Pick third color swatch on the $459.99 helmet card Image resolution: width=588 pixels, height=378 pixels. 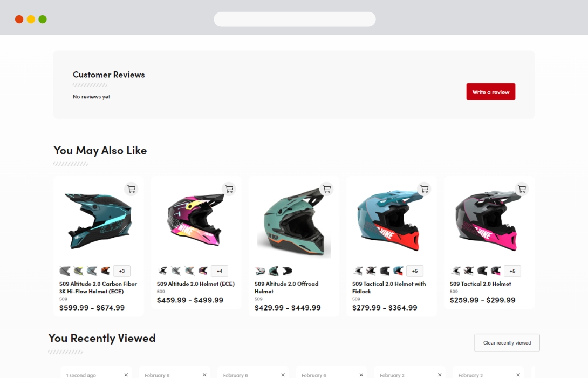189,271
